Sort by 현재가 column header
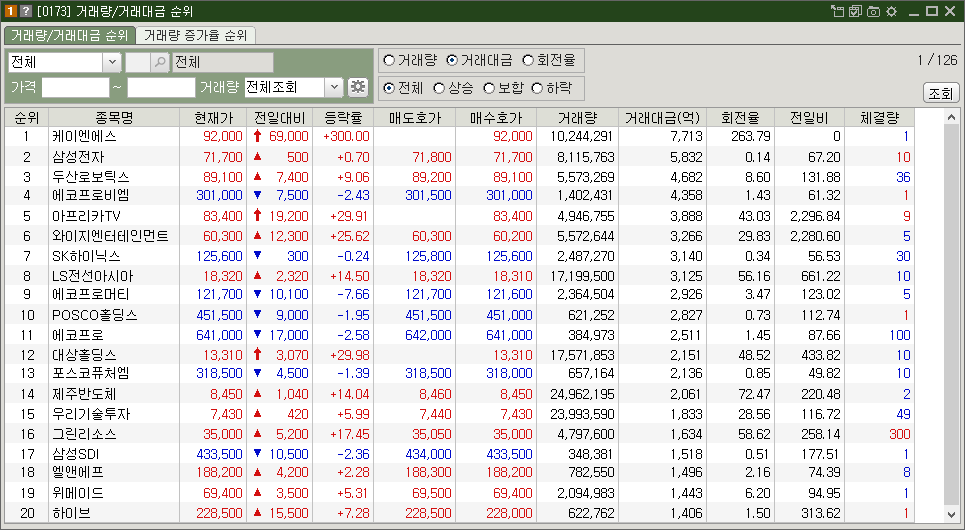 click(213, 117)
